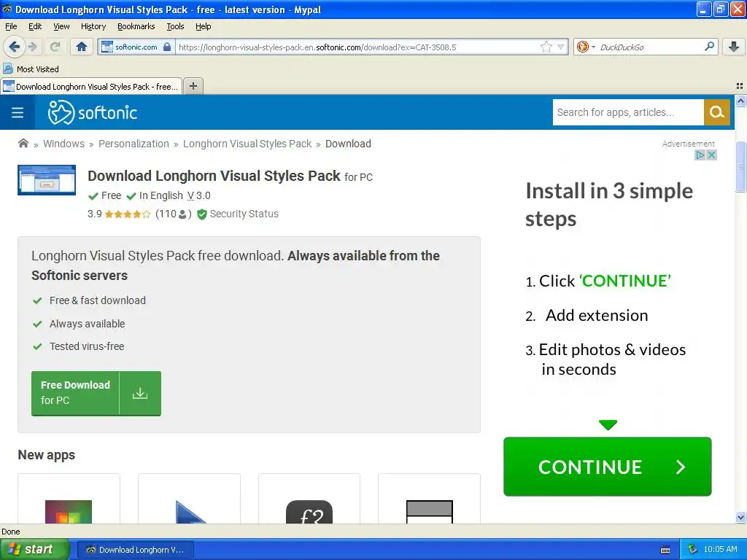This screenshot has height=560, width=747.
Task: Go back with the browser back arrow
Action: [14, 47]
